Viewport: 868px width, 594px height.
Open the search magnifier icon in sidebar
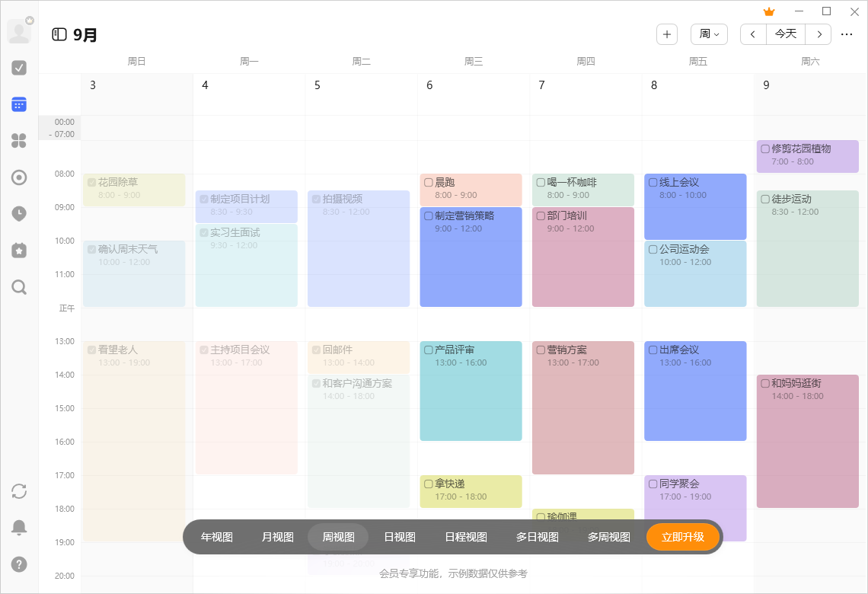click(19, 287)
